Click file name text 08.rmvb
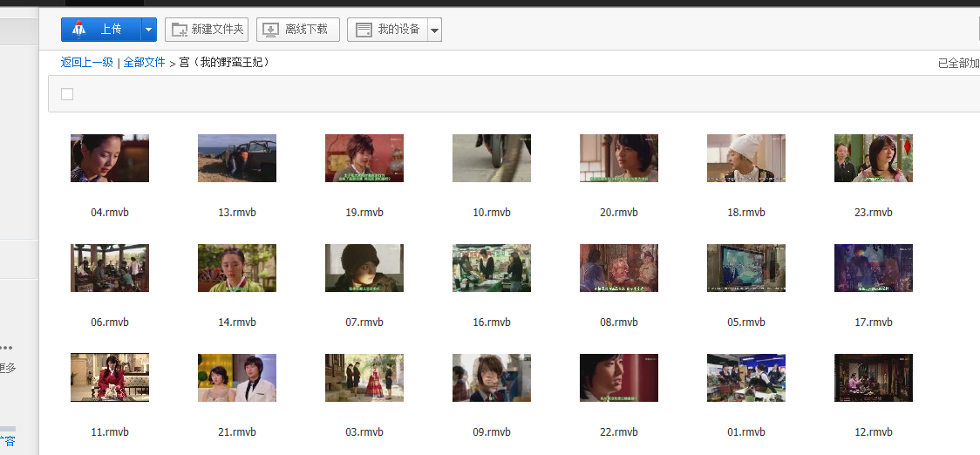Image resolution: width=980 pixels, height=455 pixels. click(619, 323)
